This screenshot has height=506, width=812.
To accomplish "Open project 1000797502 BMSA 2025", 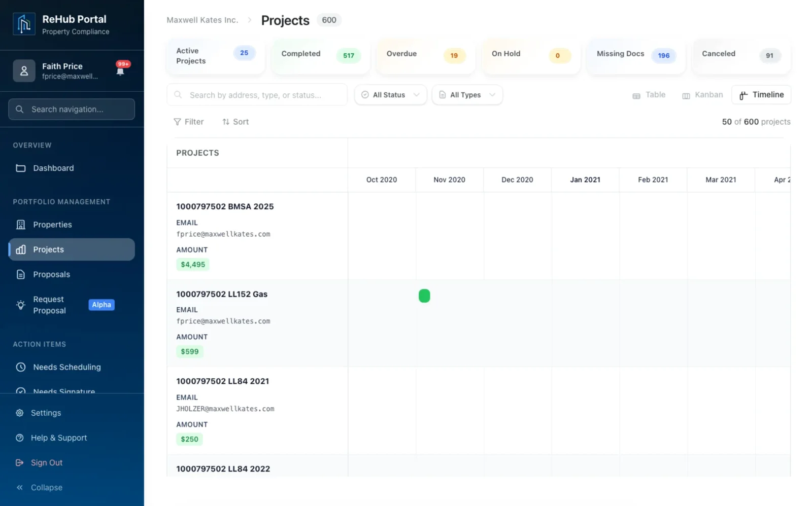I will point(225,207).
